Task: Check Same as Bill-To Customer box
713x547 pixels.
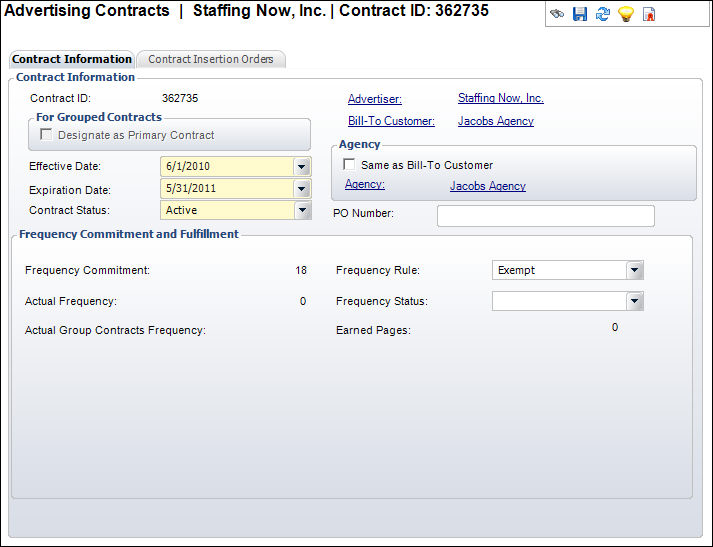Action: pyautogui.click(x=349, y=165)
